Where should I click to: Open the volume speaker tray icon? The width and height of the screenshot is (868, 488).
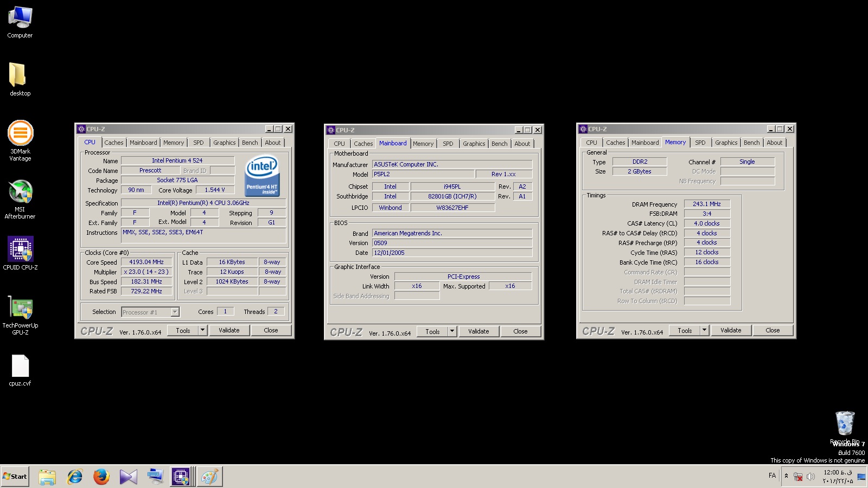click(810, 477)
